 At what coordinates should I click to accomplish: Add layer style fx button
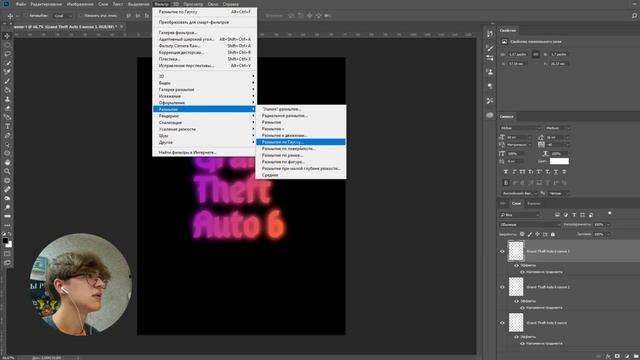[608, 356]
